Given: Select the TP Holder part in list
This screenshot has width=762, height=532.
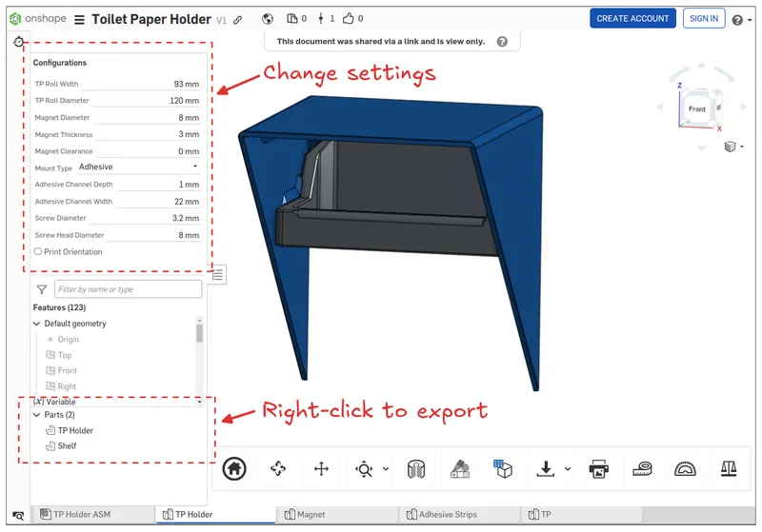Looking at the screenshot, I should (75, 431).
